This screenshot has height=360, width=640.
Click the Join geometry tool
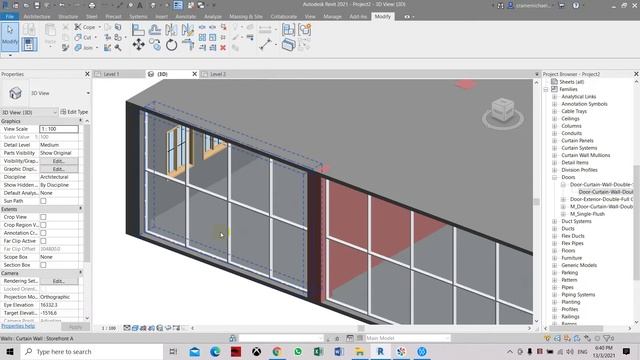click(x=84, y=48)
